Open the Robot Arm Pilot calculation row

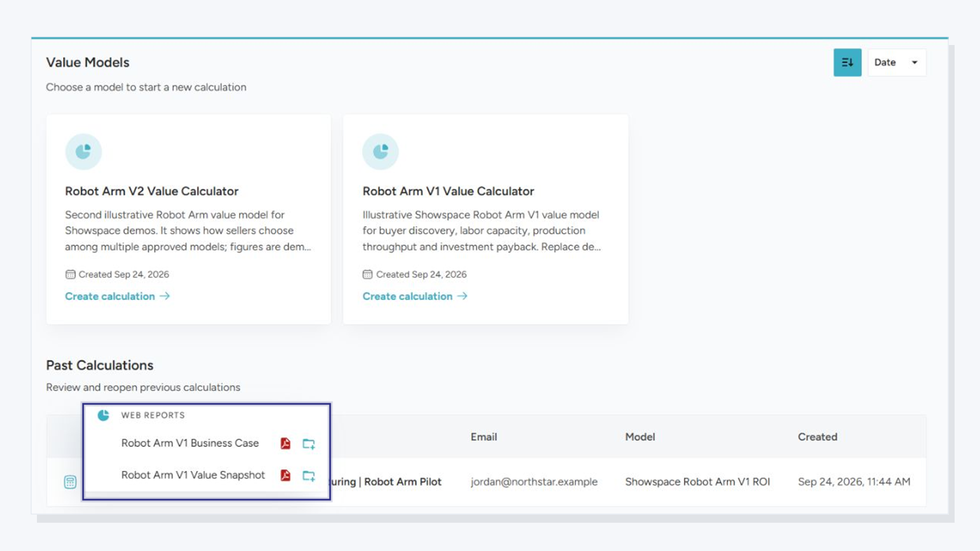[x=486, y=482]
